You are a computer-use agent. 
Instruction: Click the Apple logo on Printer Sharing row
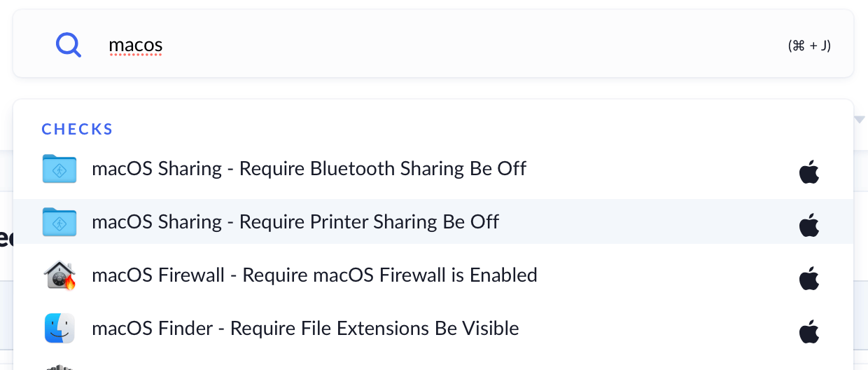coord(808,225)
